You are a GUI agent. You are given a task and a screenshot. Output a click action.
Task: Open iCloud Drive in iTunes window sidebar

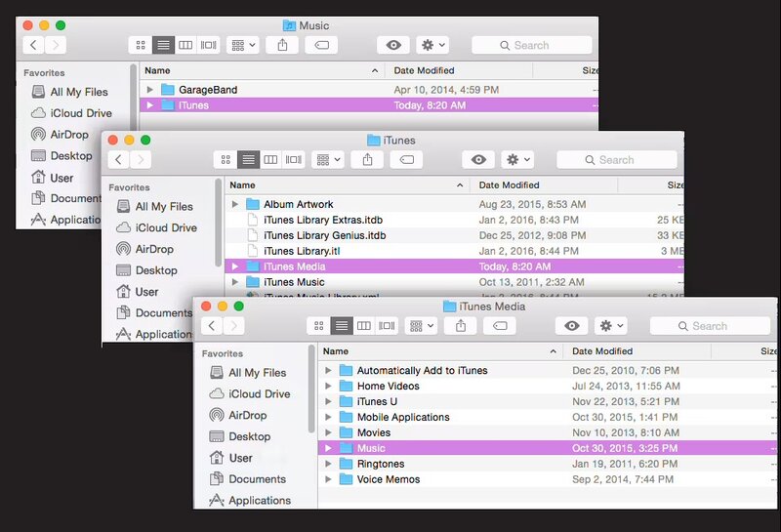tap(156, 227)
